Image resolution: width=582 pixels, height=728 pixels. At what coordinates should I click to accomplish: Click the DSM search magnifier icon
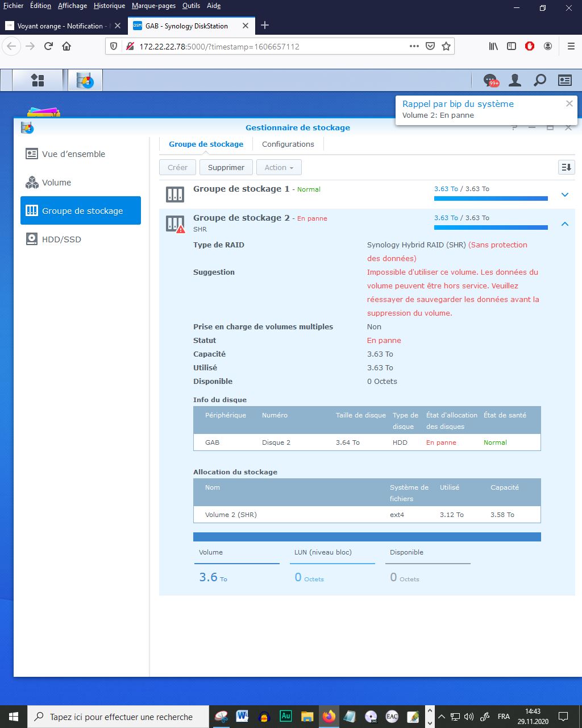pos(540,80)
